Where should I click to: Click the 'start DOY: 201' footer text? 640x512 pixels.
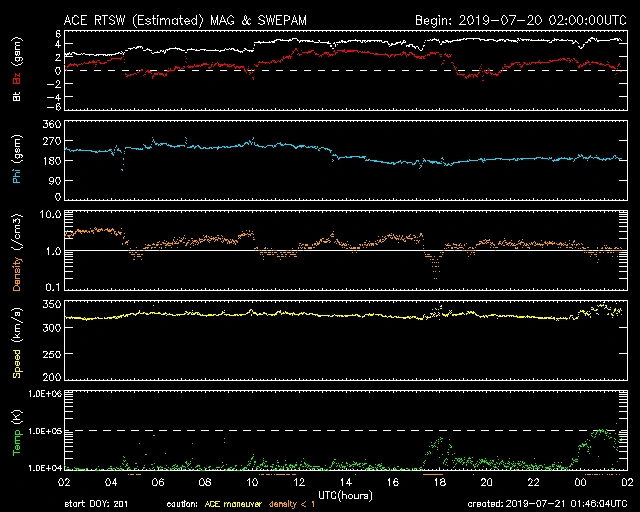coord(97,503)
